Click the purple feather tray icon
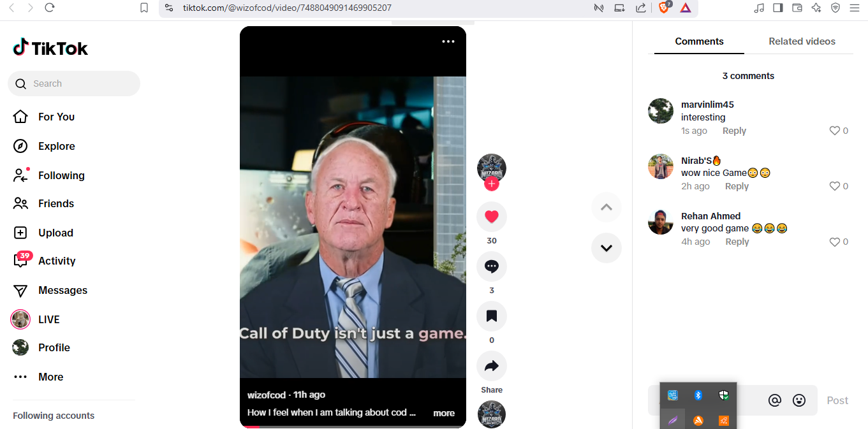Screen dimensions: 868x429 [673, 420]
